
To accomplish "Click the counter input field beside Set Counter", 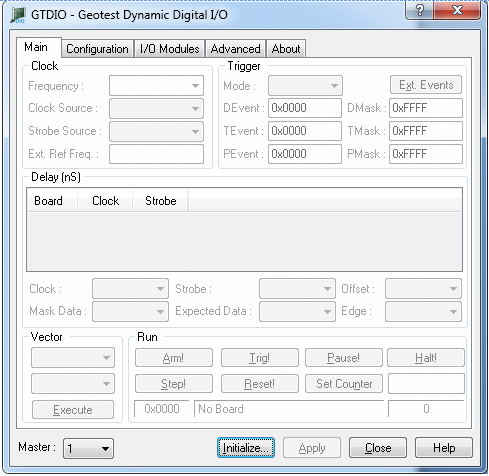I will pyautogui.click(x=426, y=383).
